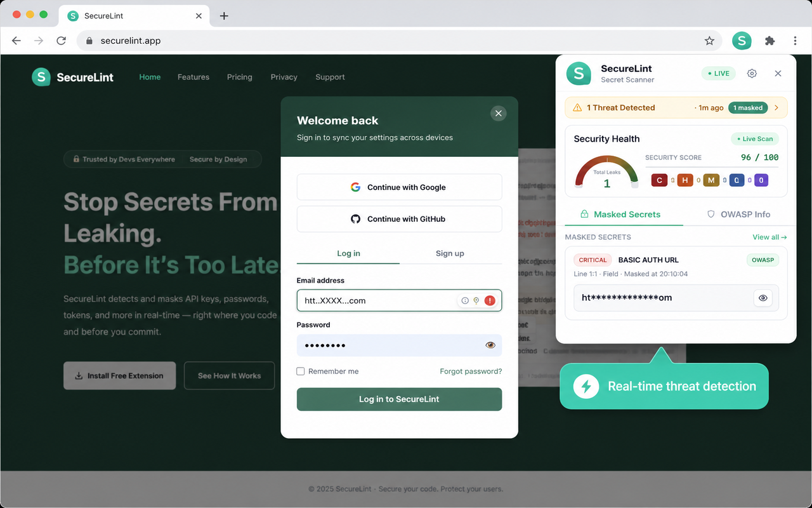Click the pin icon in email field

[x=476, y=300]
